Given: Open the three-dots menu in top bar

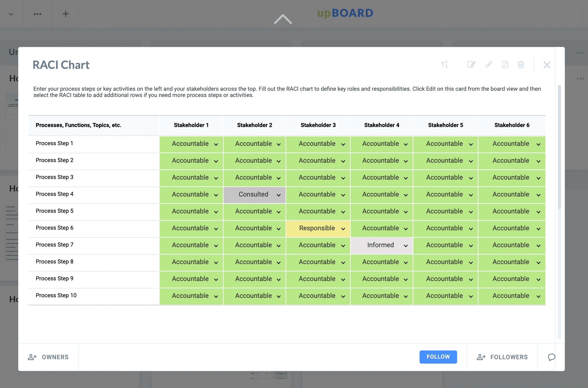Looking at the screenshot, I should pyautogui.click(x=38, y=14).
